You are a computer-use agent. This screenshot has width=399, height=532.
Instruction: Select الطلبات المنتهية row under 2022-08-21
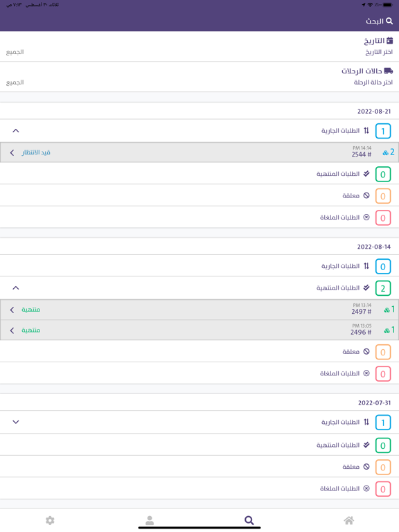(x=199, y=174)
